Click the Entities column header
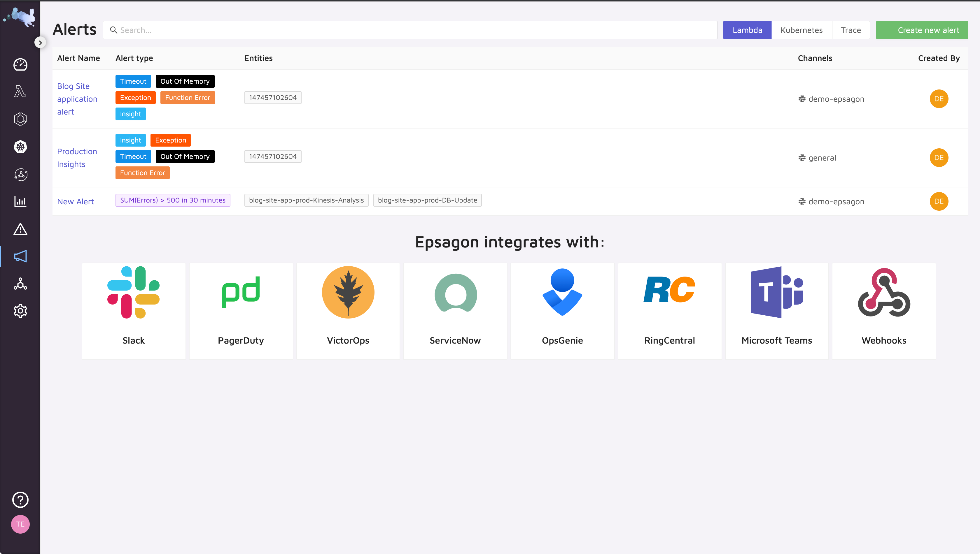This screenshot has height=554, width=980. point(258,58)
